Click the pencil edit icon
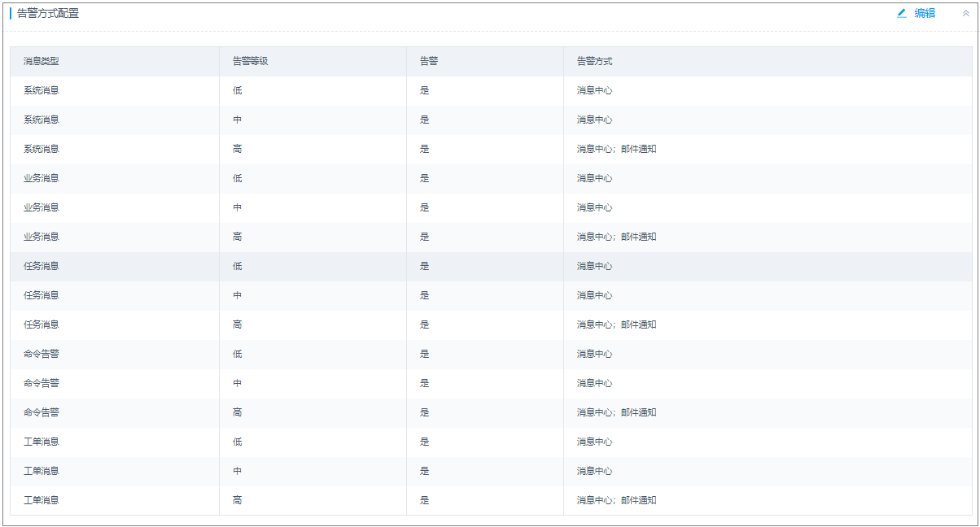The width and height of the screenshot is (980, 527). [x=902, y=13]
